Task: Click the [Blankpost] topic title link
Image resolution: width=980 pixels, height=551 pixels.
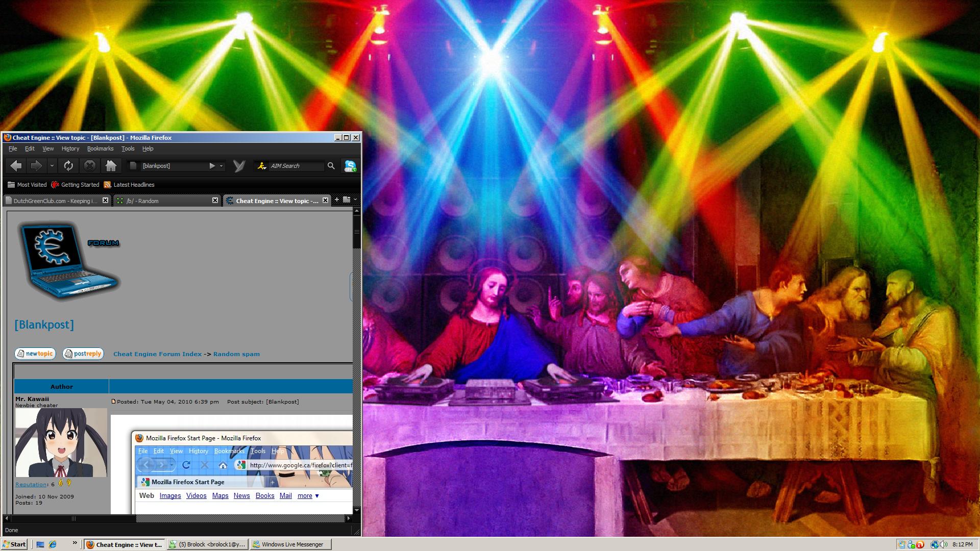Action: click(44, 324)
